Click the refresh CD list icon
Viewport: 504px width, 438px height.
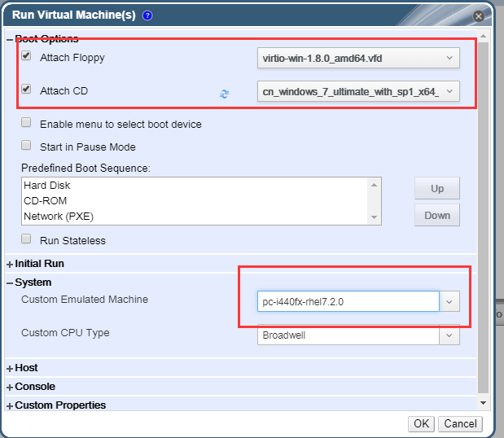pos(224,94)
